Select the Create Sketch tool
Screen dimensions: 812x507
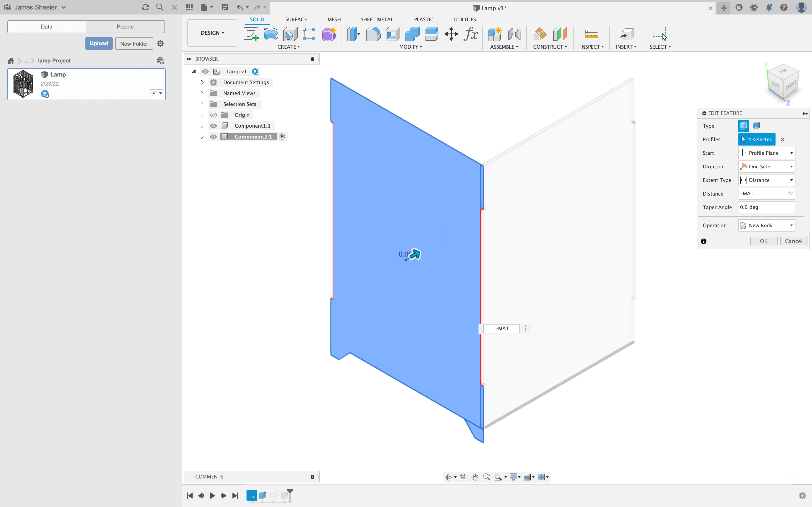[251, 34]
